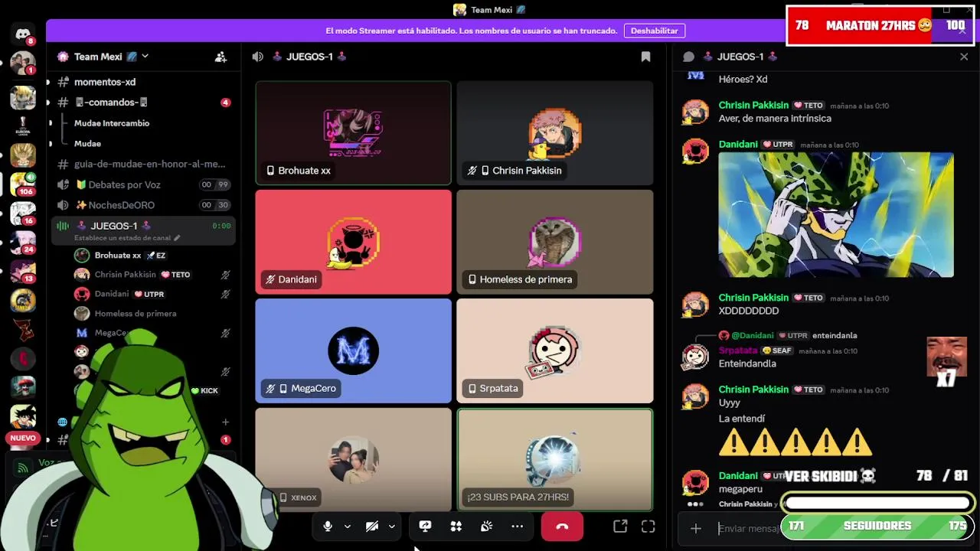Expand the Team Mexi server menu chevron
This screenshot has height=551, width=980.
145,57
